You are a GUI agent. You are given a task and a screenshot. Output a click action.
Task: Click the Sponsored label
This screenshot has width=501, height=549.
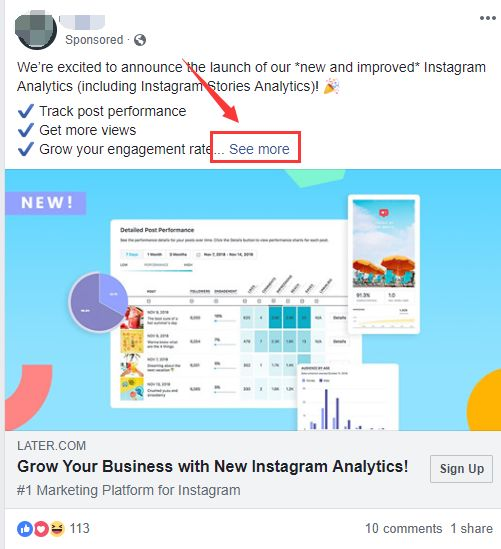(x=94, y=40)
